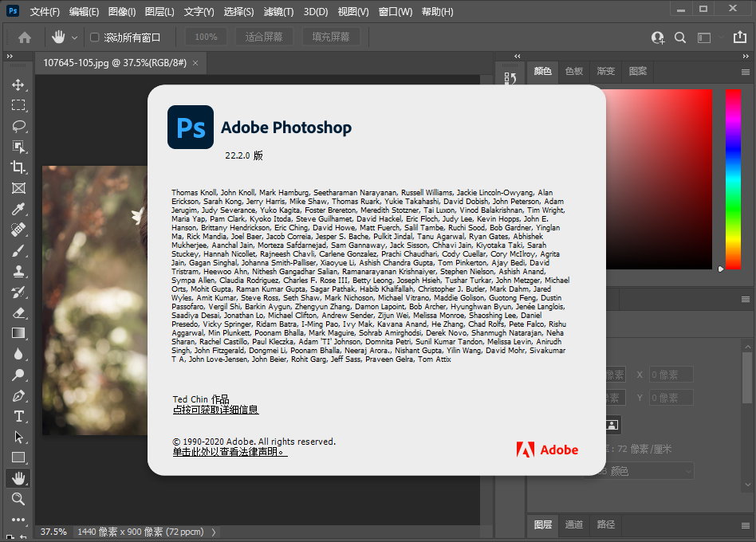756x542 pixels.
Task: Click the zoom percentage field 37.5%
Action: [53, 532]
